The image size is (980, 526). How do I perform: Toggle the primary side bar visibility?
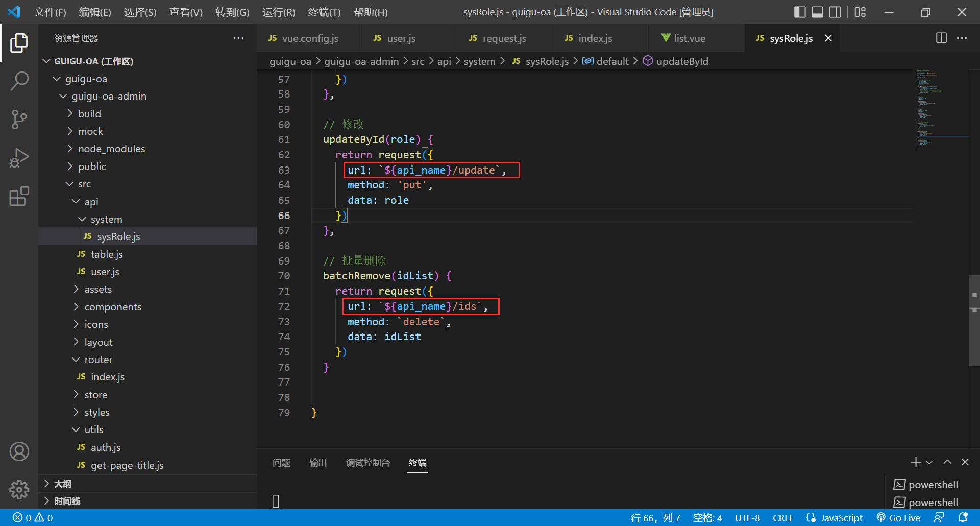[800, 12]
